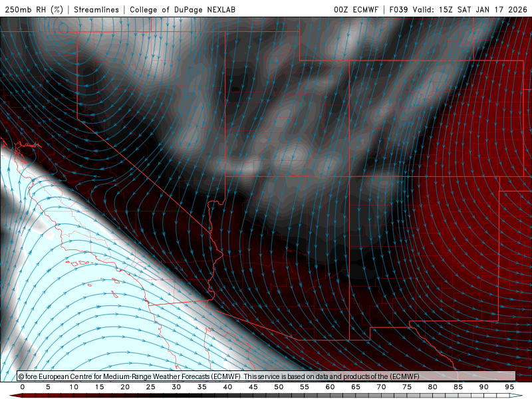Click the colorbar value "90"
This screenshot has height=399, width=532.
pyautogui.click(x=484, y=387)
